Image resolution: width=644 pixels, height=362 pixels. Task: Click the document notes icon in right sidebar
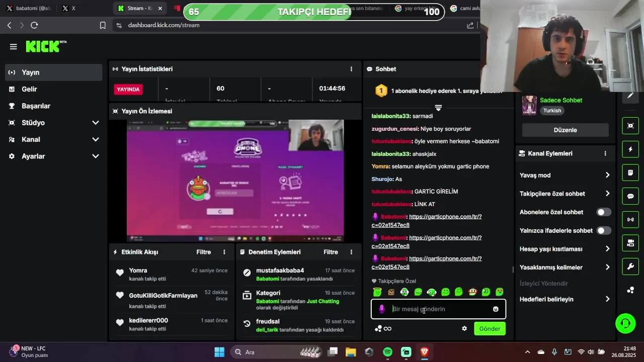tap(630, 173)
